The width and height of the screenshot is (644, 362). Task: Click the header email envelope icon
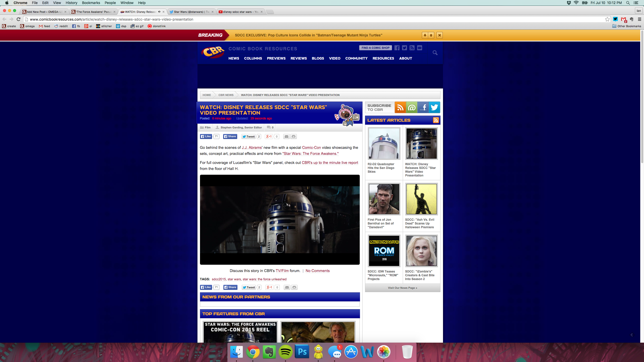(x=420, y=48)
